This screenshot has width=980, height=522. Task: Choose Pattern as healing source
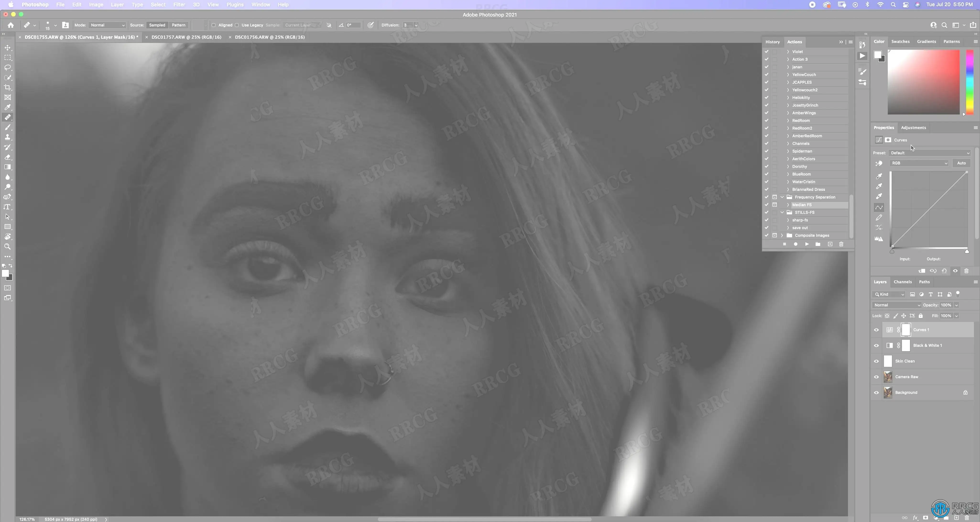click(x=178, y=25)
